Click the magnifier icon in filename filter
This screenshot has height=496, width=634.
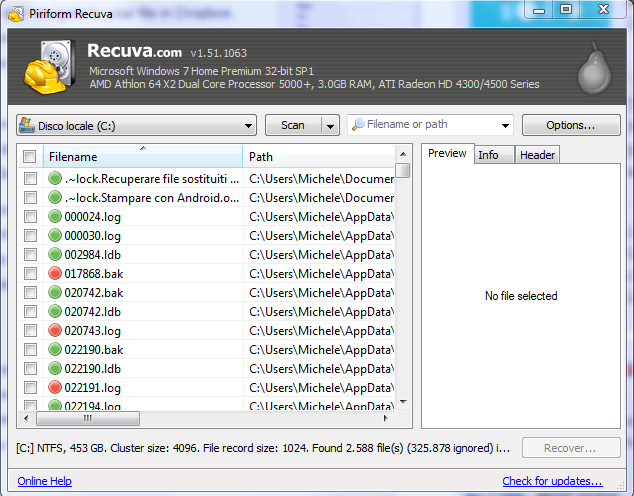(358, 125)
